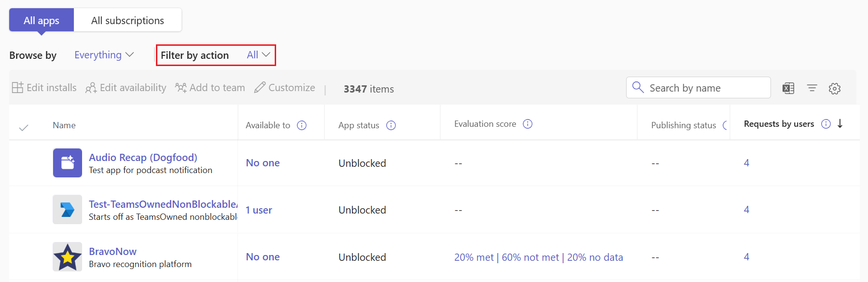Click the Customize pencil button
Image resolution: width=868 pixels, height=282 pixels.
285,88
